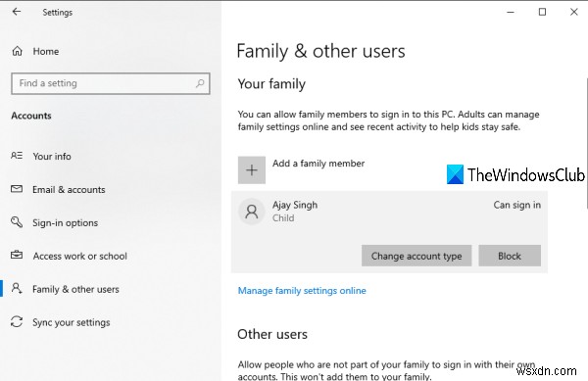
Task: Go back using the Settings back arrow
Action: click(x=17, y=12)
